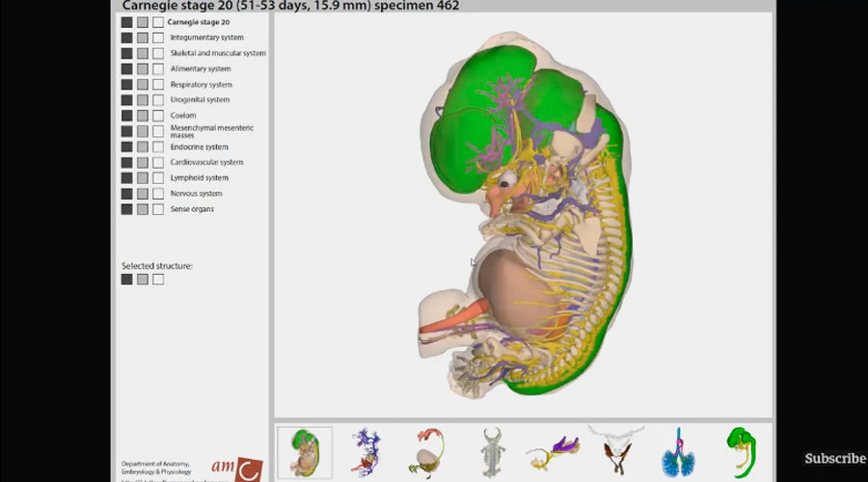Choose the white and brown structure preset
This screenshot has height=482, width=868.
[615, 449]
